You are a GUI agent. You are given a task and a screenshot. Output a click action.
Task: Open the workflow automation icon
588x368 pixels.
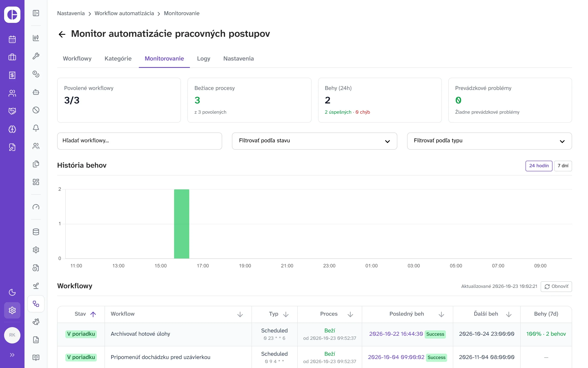(36, 304)
